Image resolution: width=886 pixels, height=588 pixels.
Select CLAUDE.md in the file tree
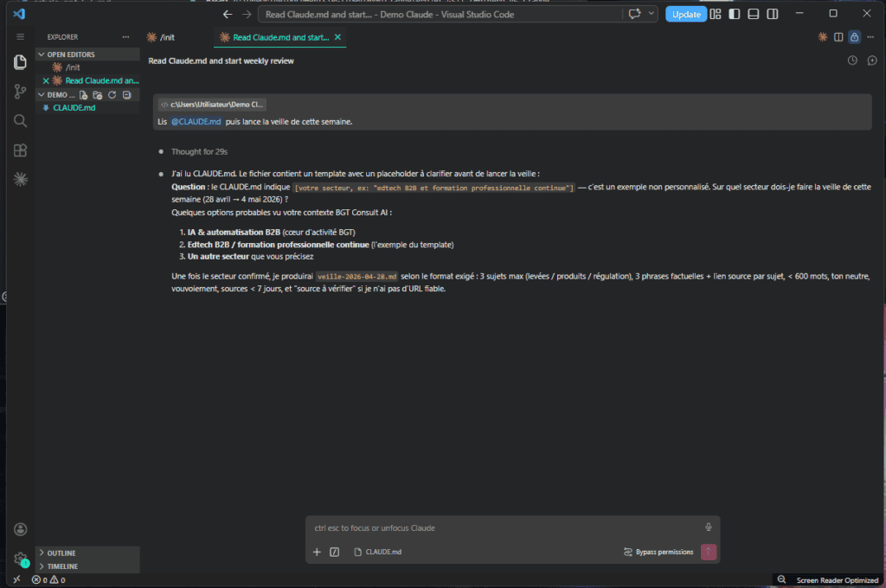(x=74, y=108)
